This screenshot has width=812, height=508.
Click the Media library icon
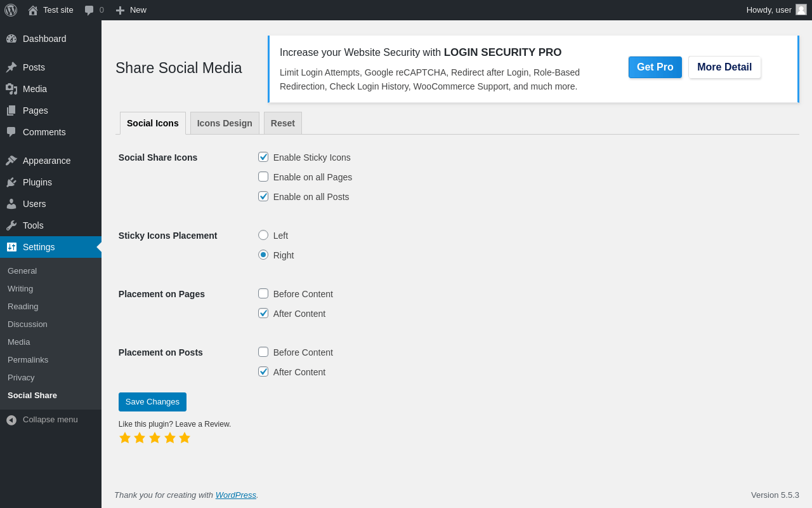pos(11,89)
